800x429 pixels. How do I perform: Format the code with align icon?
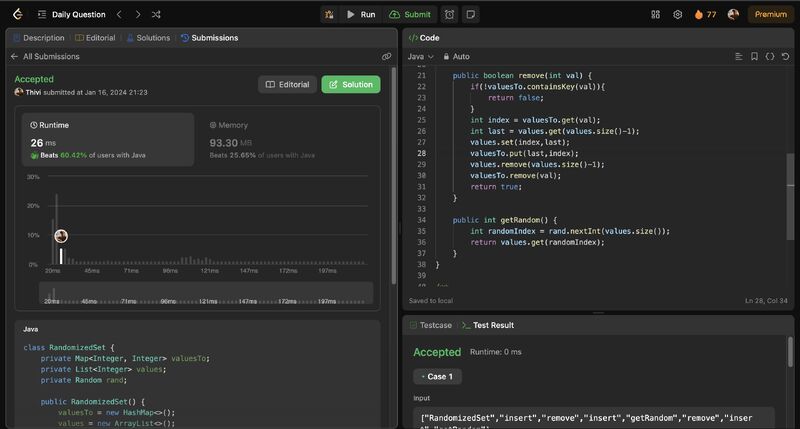click(738, 56)
